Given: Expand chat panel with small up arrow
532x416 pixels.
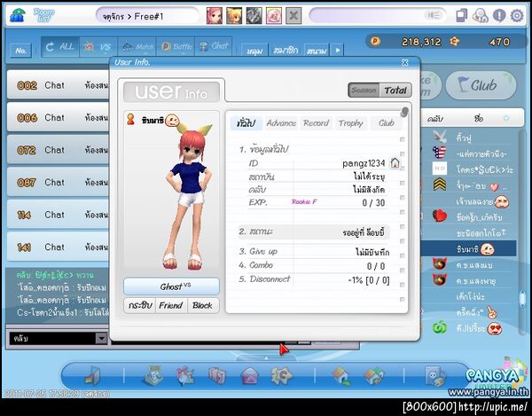Looking at the screenshot, I should tap(266, 357).
